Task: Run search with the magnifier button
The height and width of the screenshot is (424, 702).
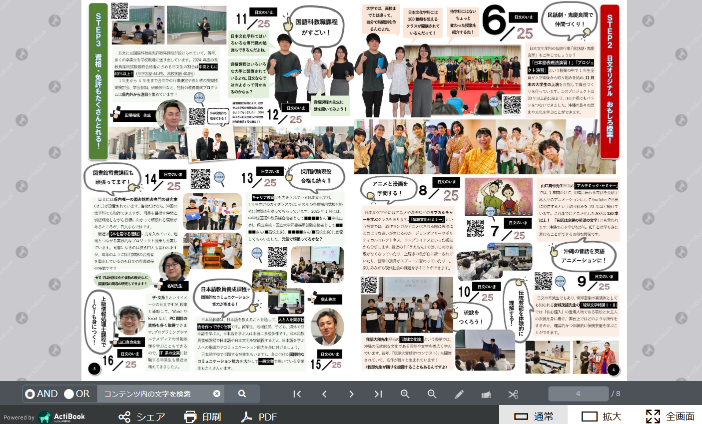Action: pos(241,394)
